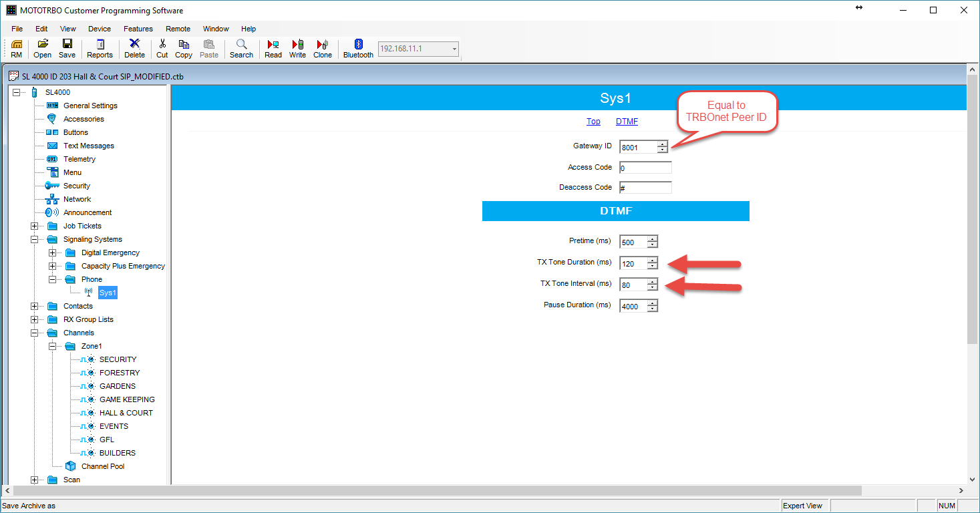Click the Delete toolbar icon

click(134, 49)
